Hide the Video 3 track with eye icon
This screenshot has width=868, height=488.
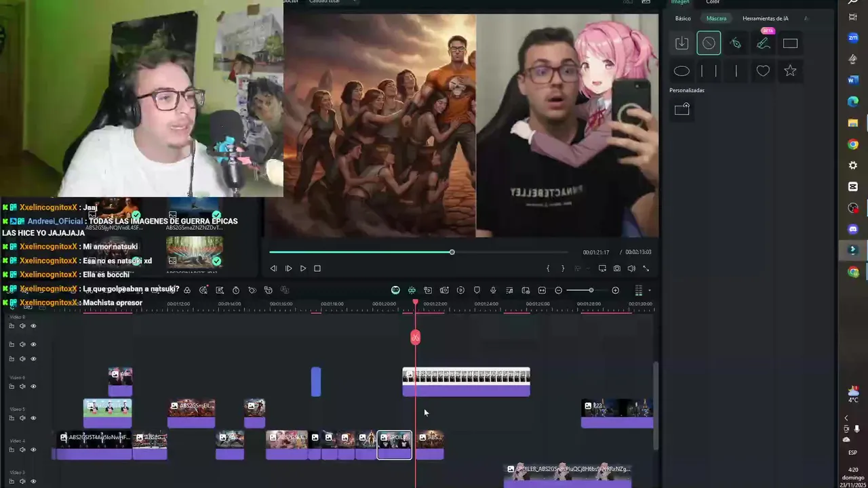pyautogui.click(x=33, y=481)
